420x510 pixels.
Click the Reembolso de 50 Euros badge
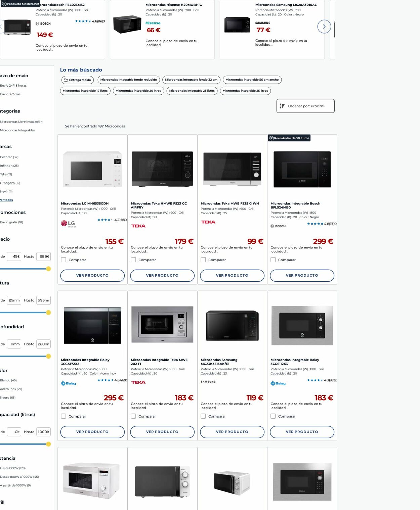click(x=289, y=138)
